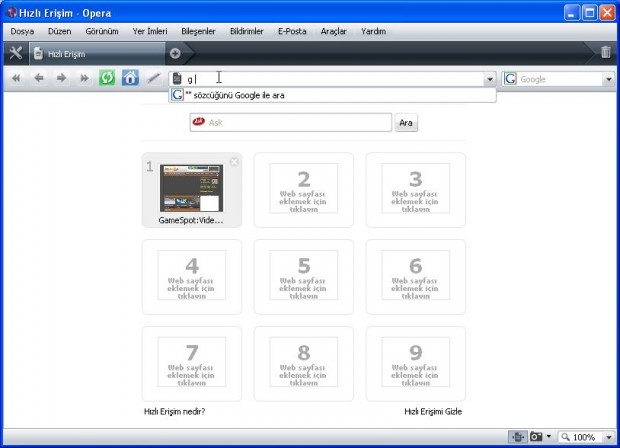
Task: Open the 100% zoom dropdown
Action: click(609, 437)
